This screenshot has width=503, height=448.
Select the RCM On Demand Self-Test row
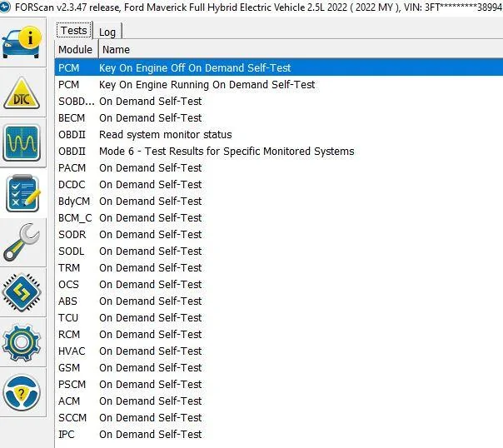[x=279, y=335]
